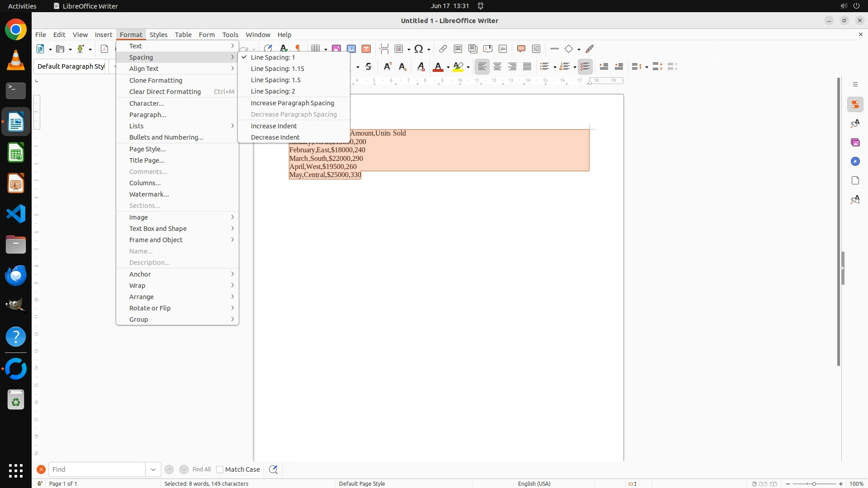
Task: Choose Line Spacing: 2 option
Action: click(x=273, y=91)
